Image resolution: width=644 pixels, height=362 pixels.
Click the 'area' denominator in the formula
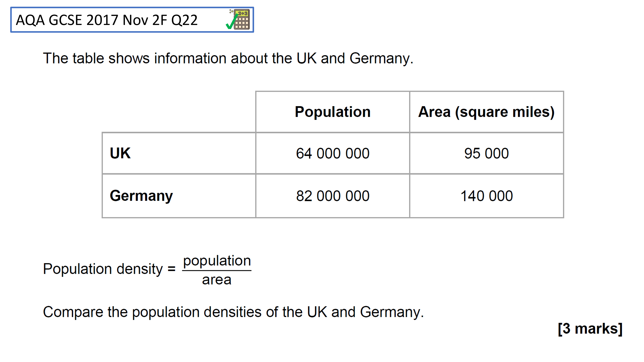(217, 280)
